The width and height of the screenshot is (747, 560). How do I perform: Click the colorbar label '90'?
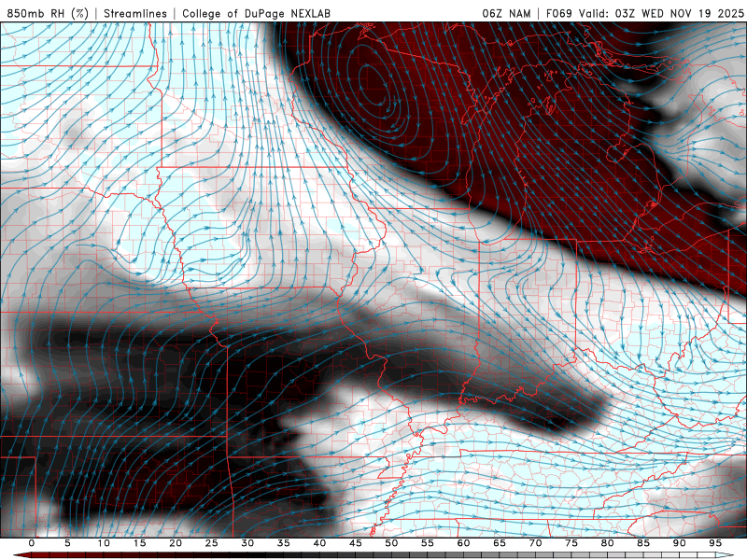click(x=680, y=543)
